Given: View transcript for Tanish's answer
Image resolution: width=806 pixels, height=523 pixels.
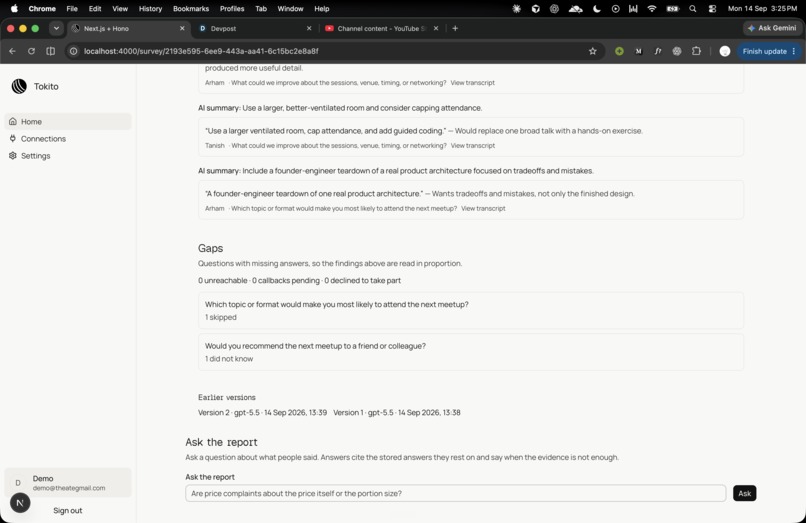Looking at the screenshot, I should click(472, 146).
